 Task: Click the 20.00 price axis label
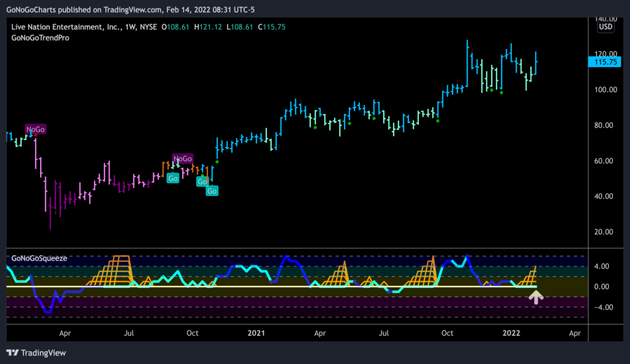604,232
